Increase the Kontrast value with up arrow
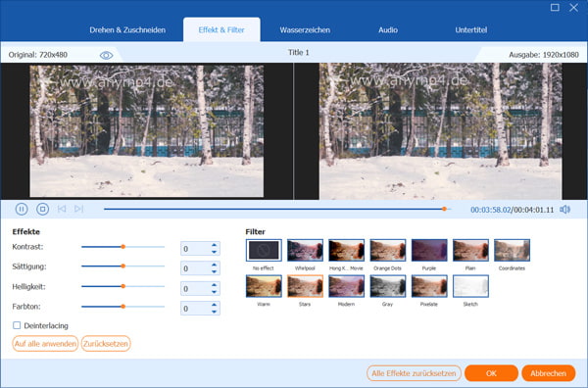 point(214,245)
